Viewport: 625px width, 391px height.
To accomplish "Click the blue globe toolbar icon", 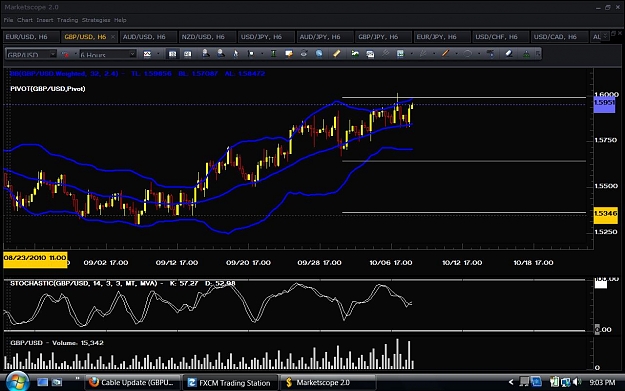I will 319,53.
